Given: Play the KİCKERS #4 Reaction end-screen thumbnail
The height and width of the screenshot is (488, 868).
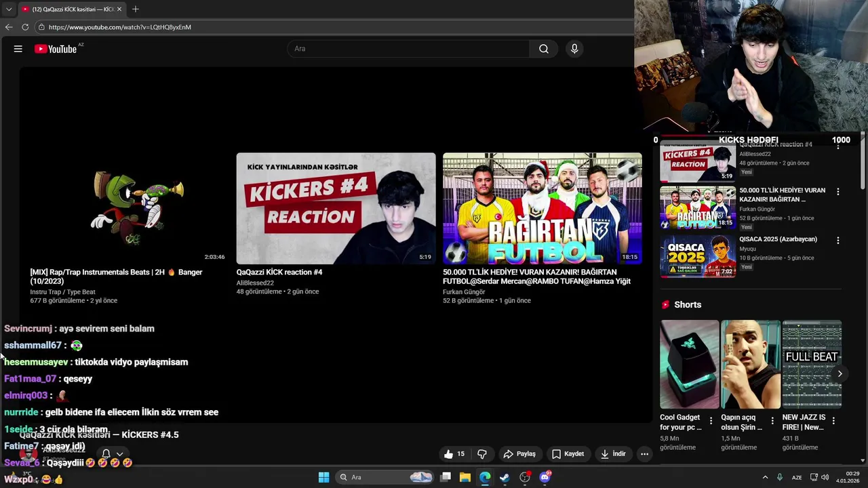Looking at the screenshot, I should pyautogui.click(x=336, y=208).
